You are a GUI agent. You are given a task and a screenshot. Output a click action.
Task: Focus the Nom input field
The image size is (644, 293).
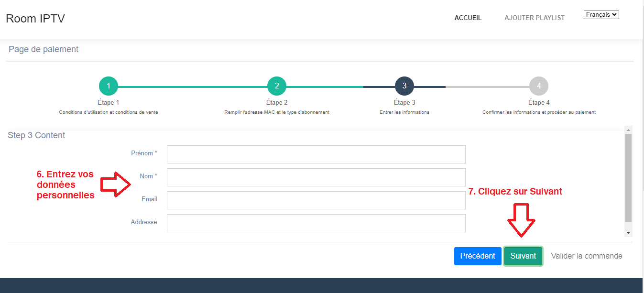click(x=316, y=177)
